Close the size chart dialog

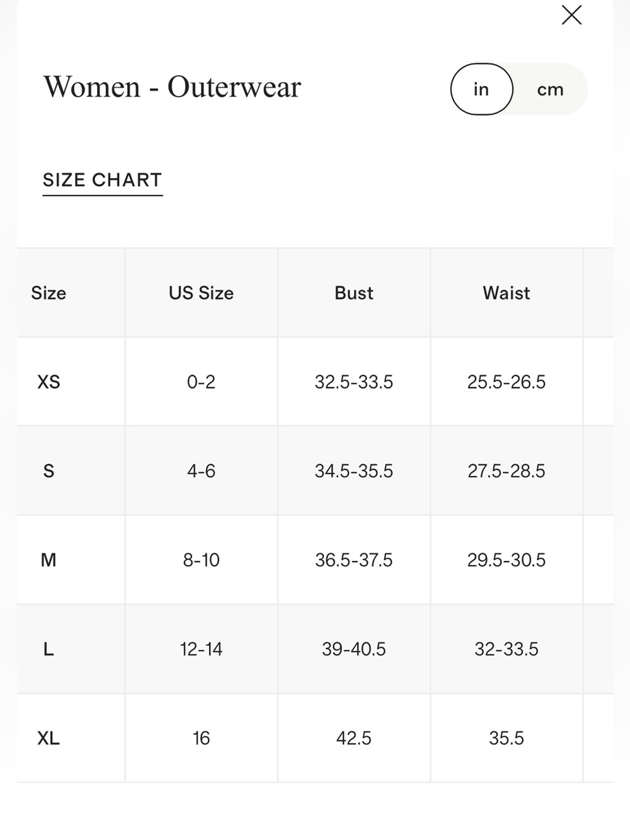click(571, 15)
